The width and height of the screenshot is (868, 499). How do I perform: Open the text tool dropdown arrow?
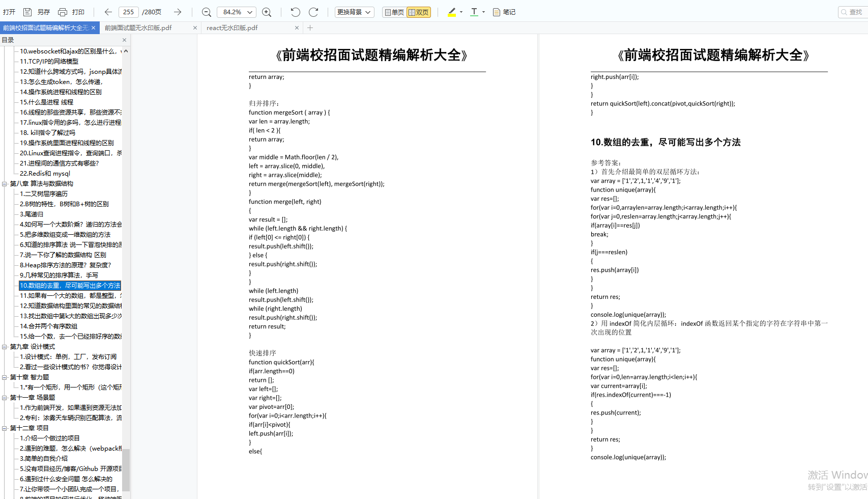[483, 12]
